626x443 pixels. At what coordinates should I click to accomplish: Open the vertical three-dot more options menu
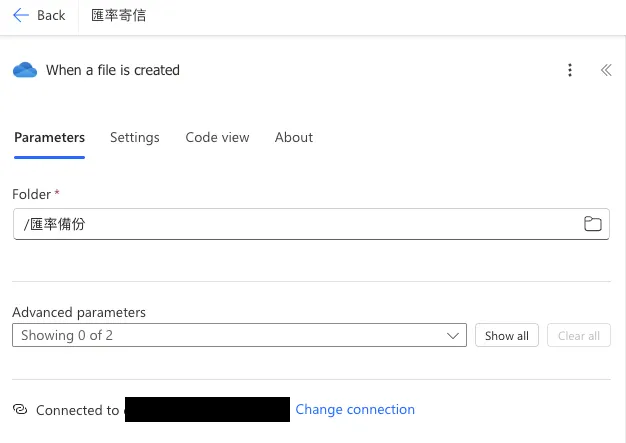570,70
